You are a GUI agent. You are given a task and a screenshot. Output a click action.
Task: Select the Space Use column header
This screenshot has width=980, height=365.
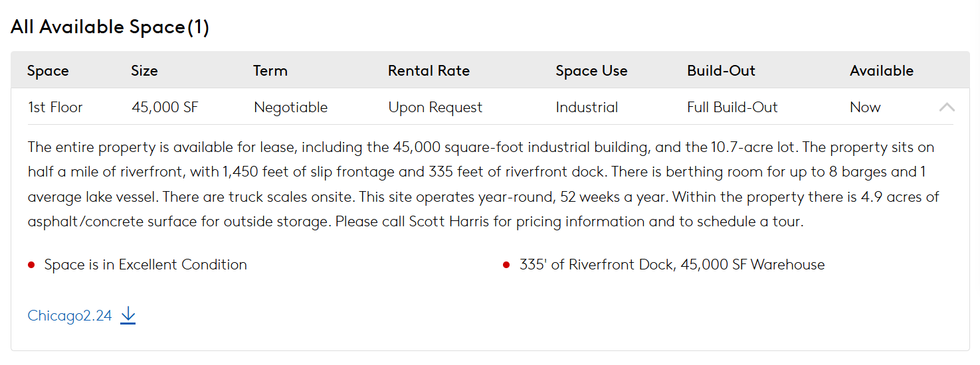point(591,70)
